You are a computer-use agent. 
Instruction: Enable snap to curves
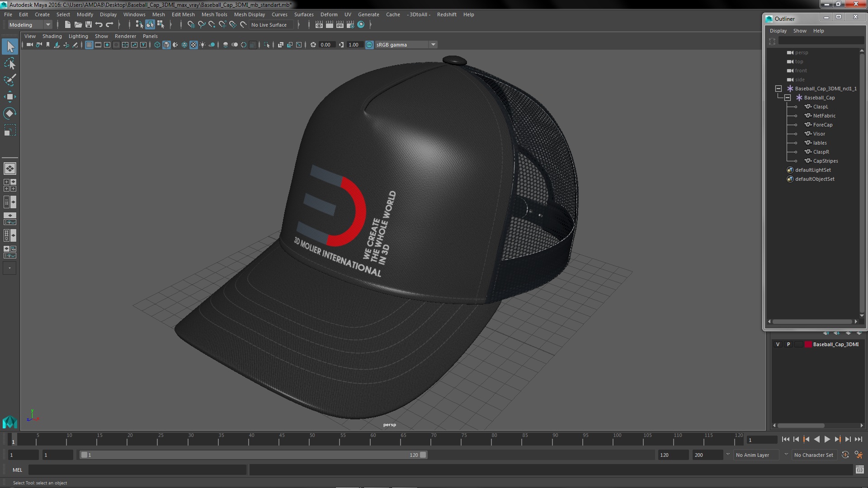(x=202, y=25)
